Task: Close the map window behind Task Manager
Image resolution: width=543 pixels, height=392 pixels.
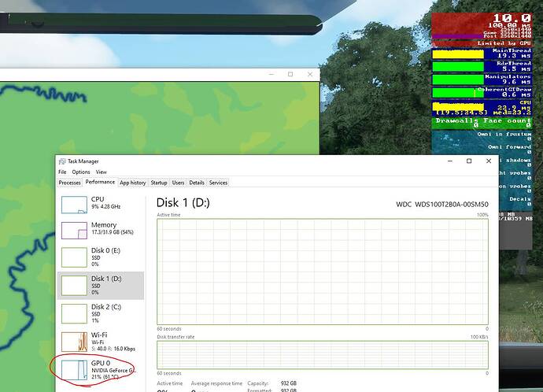Action: tap(310, 74)
